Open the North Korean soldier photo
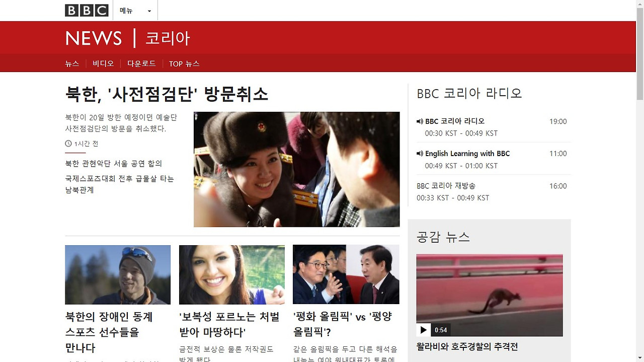 (x=297, y=169)
